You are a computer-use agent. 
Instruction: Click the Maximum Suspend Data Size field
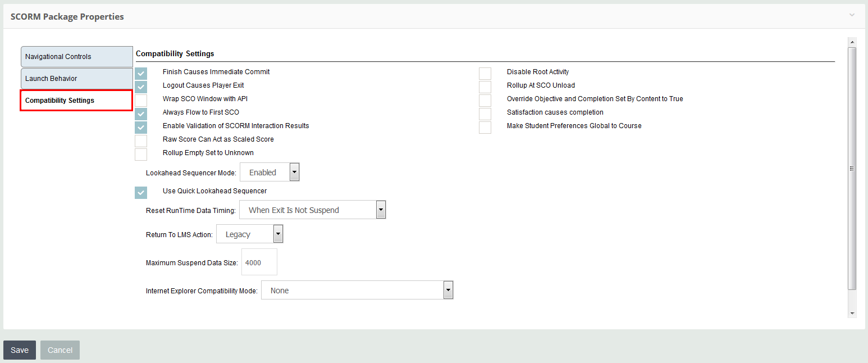[259, 262]
